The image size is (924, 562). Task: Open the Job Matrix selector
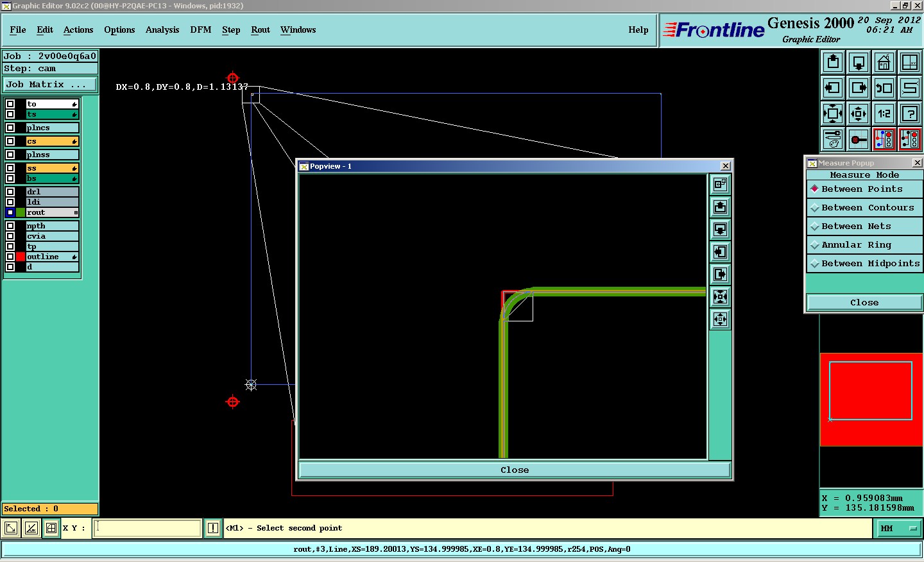[x=50, y=85]
